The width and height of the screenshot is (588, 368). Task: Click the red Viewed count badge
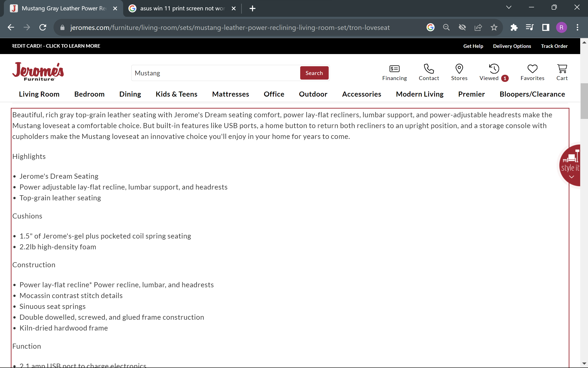tap(505, 78)
